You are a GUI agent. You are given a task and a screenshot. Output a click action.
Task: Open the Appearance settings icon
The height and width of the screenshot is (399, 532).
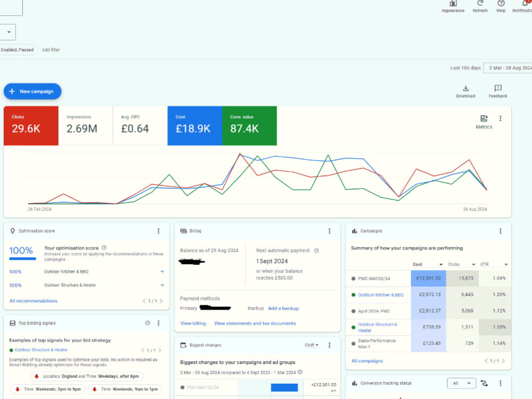(x=453, y=4)
